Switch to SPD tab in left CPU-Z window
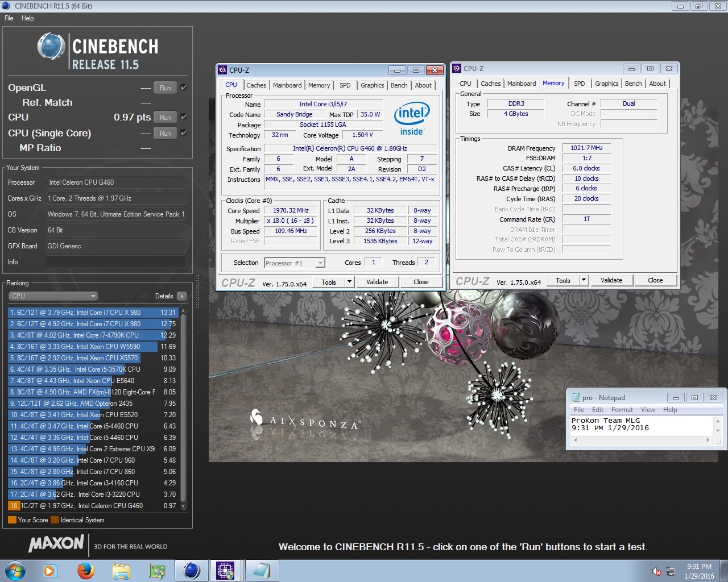This screenshot has height=582, width=728. (345, 85)
